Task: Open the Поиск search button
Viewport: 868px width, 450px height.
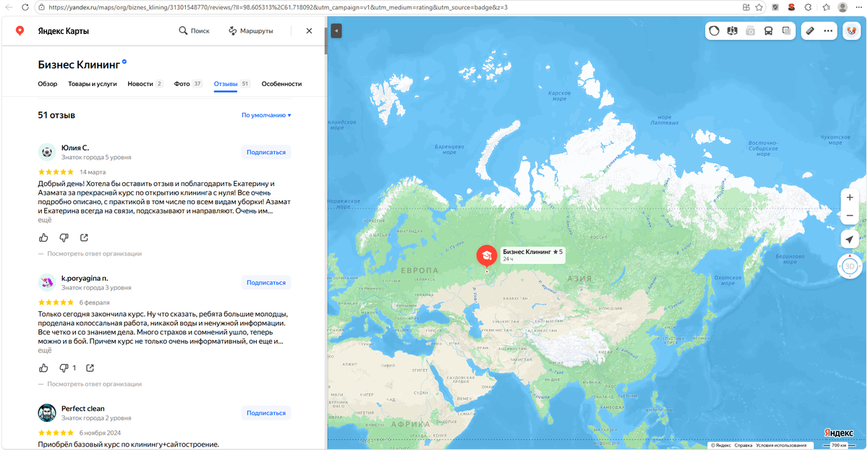Action: click(x=194, y=31)
